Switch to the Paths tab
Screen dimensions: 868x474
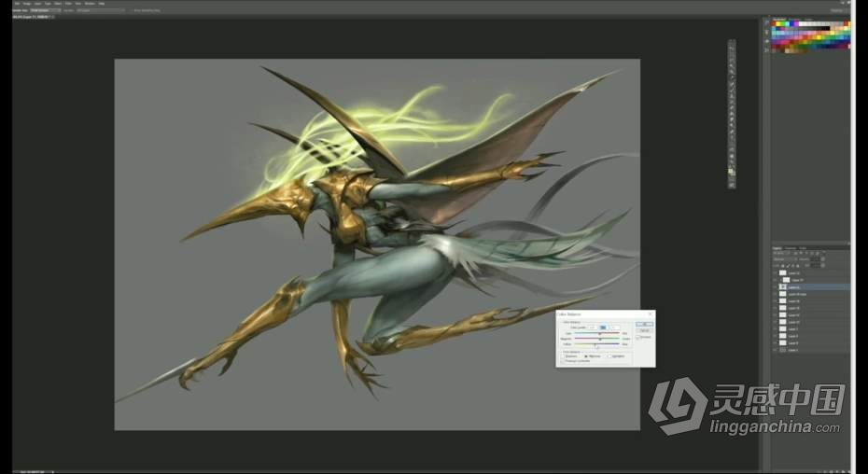pos(803,248)
